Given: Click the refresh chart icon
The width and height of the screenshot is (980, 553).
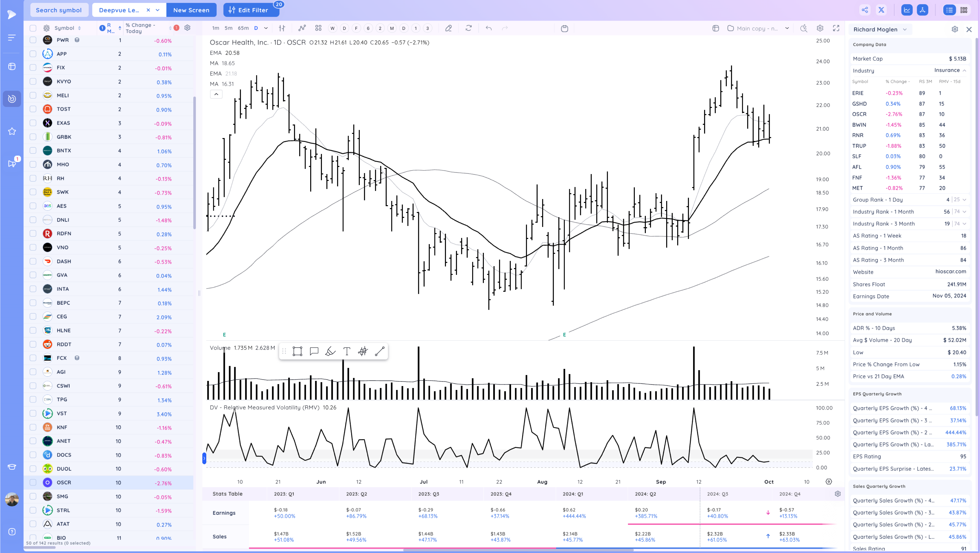Looking at the screenshot, I should [x=468, y=28].
